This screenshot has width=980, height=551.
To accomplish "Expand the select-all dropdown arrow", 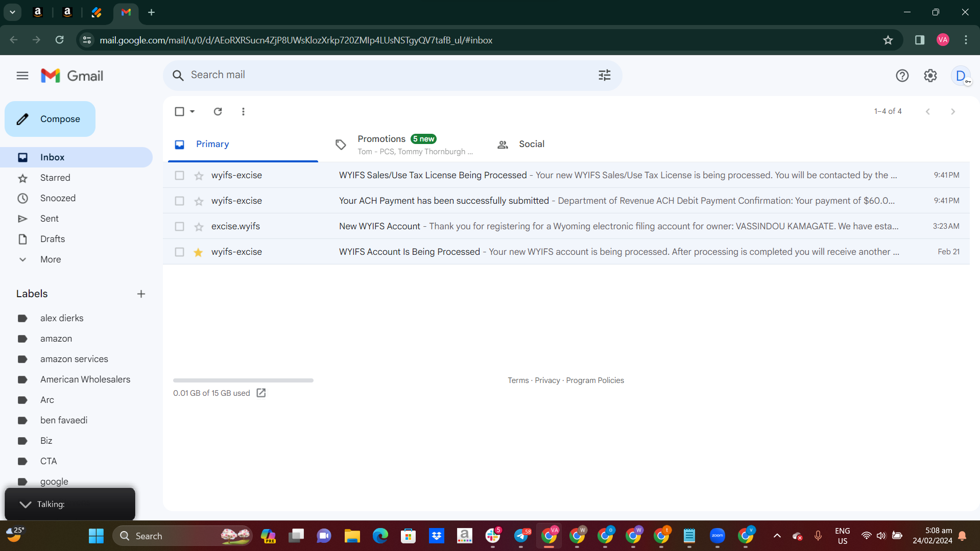I will [x=193, y=111].
